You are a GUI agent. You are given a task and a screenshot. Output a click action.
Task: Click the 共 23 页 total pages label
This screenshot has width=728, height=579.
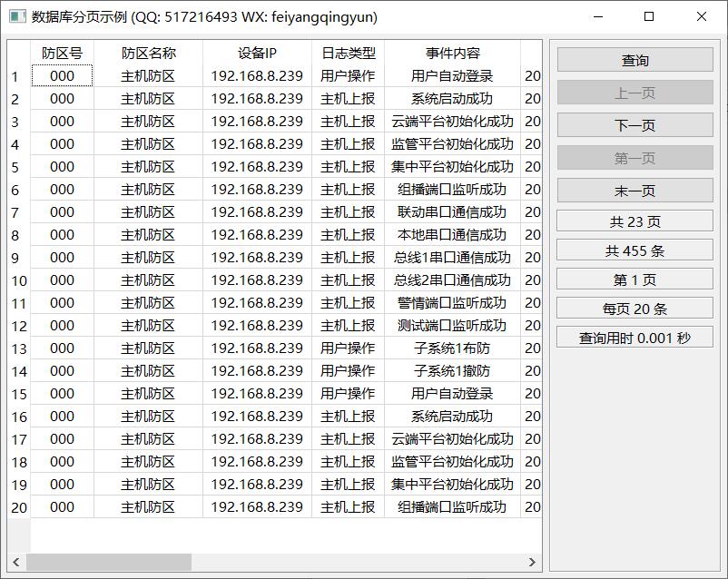[635, 222]
